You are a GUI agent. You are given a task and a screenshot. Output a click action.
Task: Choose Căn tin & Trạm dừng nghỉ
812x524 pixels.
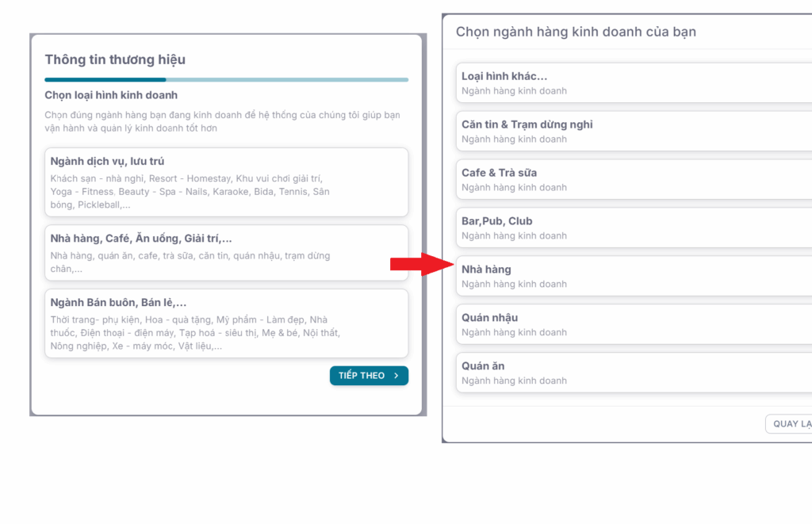634,131
